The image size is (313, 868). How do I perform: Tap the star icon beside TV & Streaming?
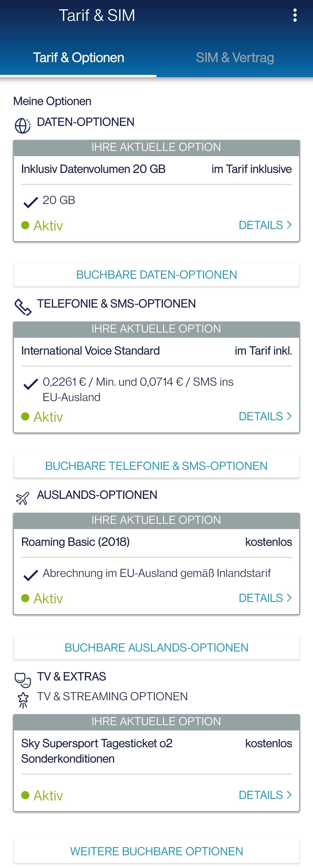tap(23, 699)
